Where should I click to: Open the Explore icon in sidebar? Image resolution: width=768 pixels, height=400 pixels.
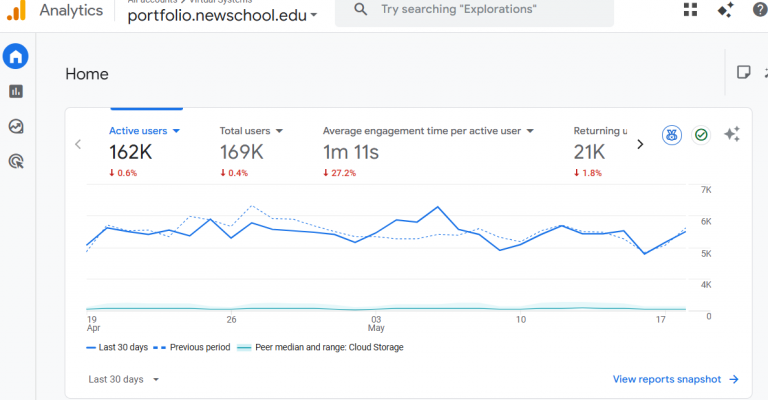[16, 126]
